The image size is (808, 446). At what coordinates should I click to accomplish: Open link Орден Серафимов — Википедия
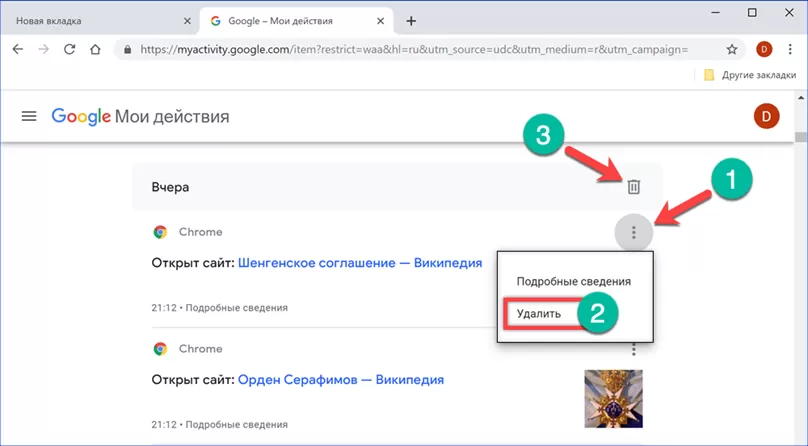pyautogui.click(x=341, y=379)
